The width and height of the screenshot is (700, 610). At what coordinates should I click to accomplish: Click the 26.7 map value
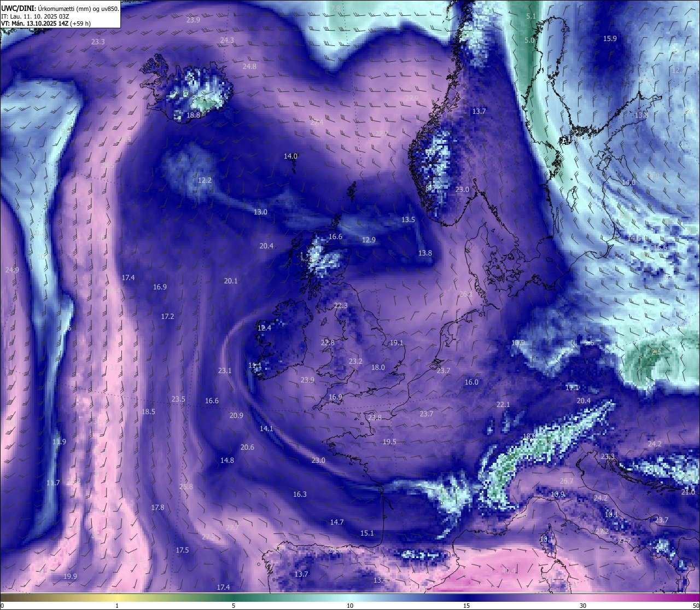click(567, 481)
